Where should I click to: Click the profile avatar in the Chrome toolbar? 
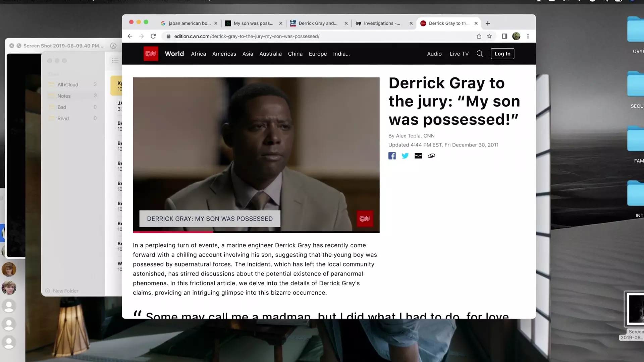click(516, 36)
